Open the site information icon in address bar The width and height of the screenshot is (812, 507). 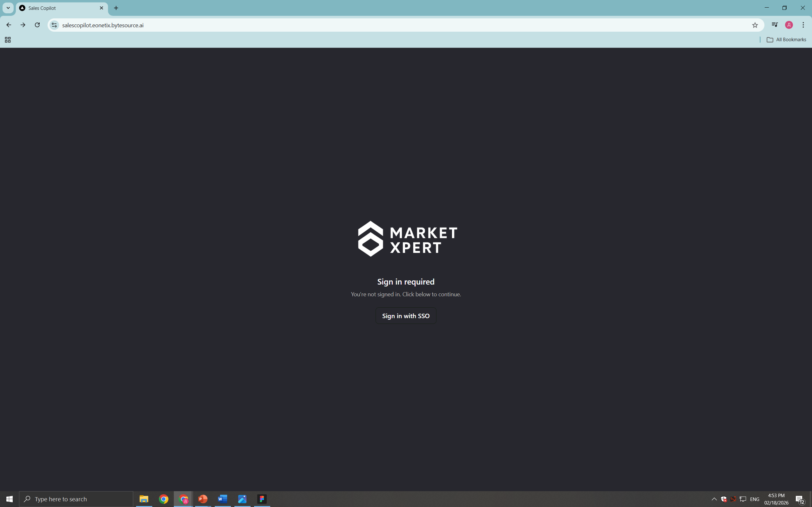(54, 25)
